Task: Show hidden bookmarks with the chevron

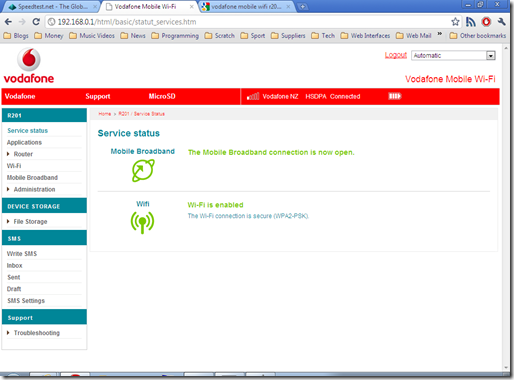Action: pos(440,34)
